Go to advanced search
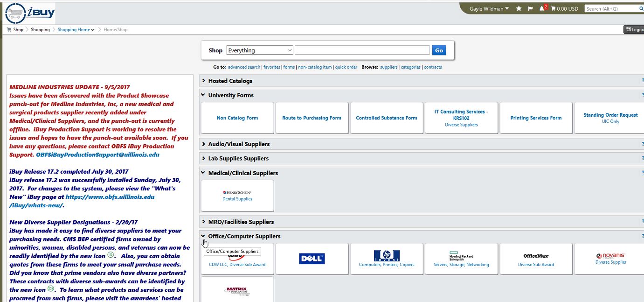This screenshot has width=644, height=302. (244, 67)
